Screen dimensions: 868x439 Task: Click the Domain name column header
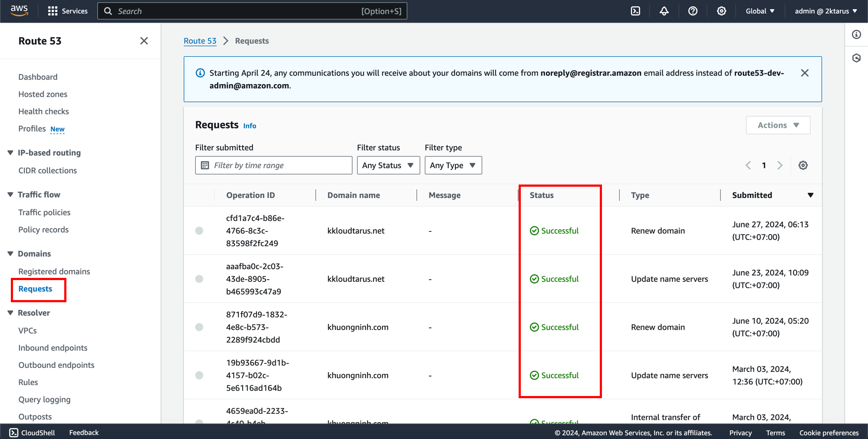(354, 195)
